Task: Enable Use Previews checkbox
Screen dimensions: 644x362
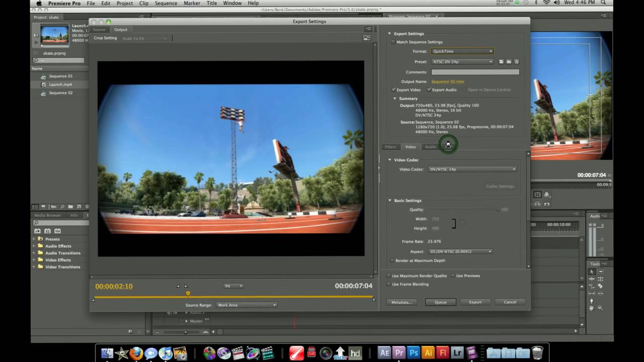Action: 453,276
